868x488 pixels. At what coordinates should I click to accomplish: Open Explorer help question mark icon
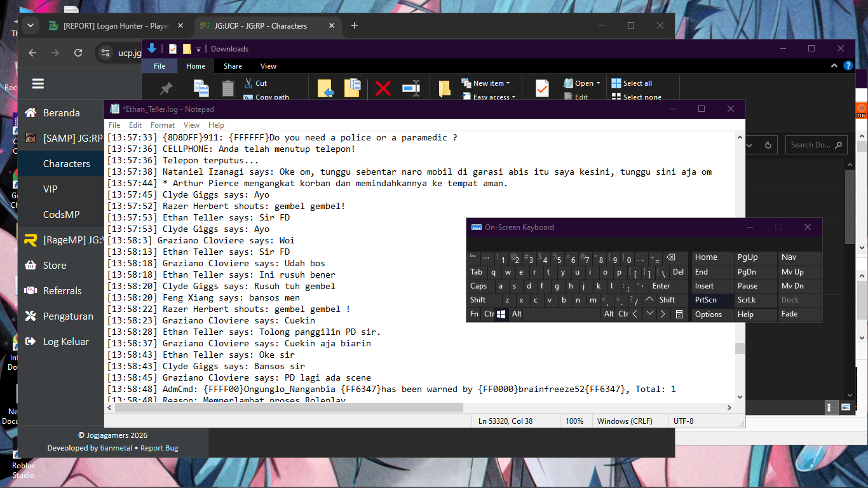click(x=848, y=65)
